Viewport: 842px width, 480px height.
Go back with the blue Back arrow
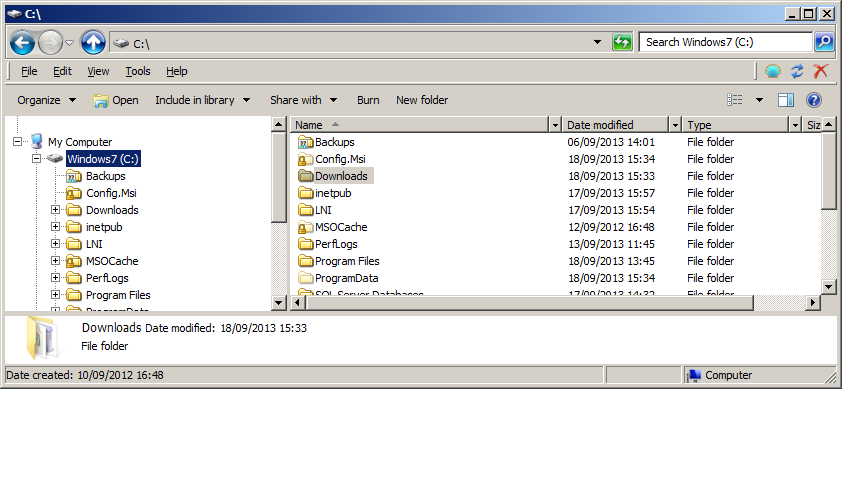click(x=23, y=42)
